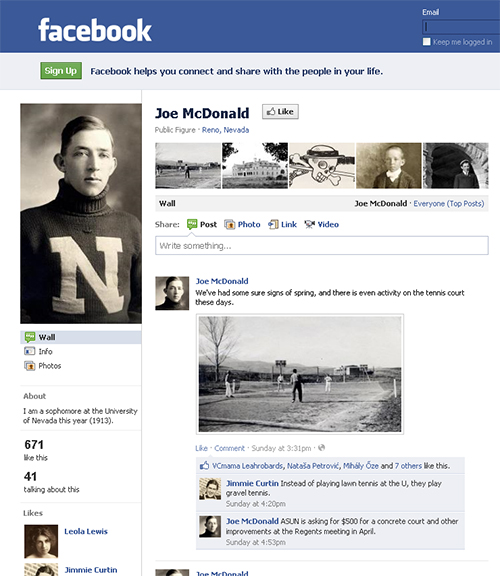Screen dimensions: 500x576
Task: Click the thumbs-up Like button beside Joe McDonald
Action: 280,112
